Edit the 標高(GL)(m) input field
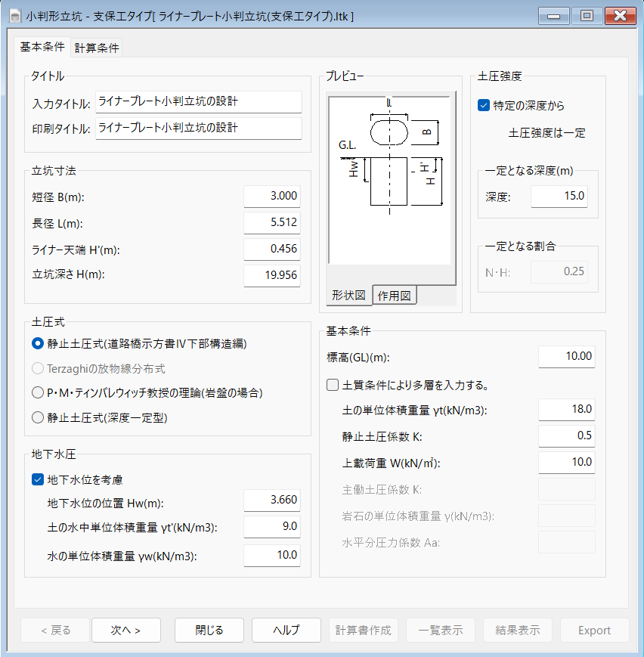Screen dimensions: 644x657 pyautogui.click(x=567, y=357)
